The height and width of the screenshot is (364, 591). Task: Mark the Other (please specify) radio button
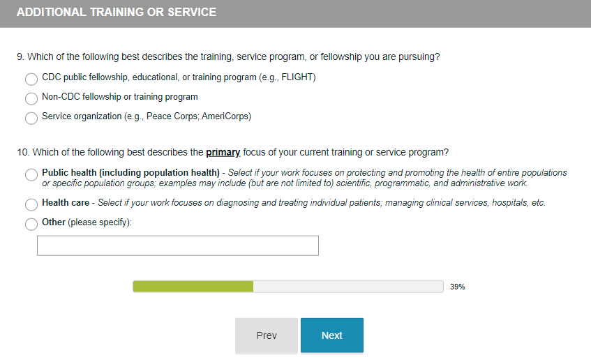pyautogui.click(x=31, y=225)
